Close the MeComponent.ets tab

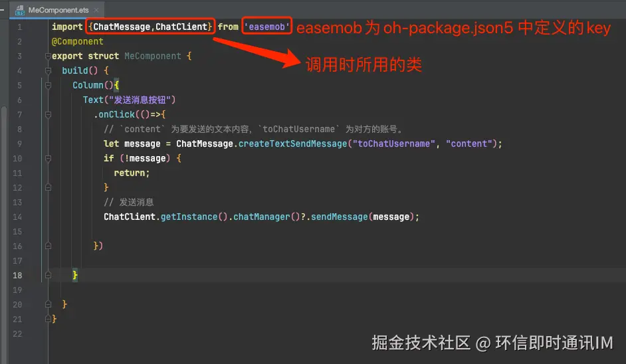point(96,10)
